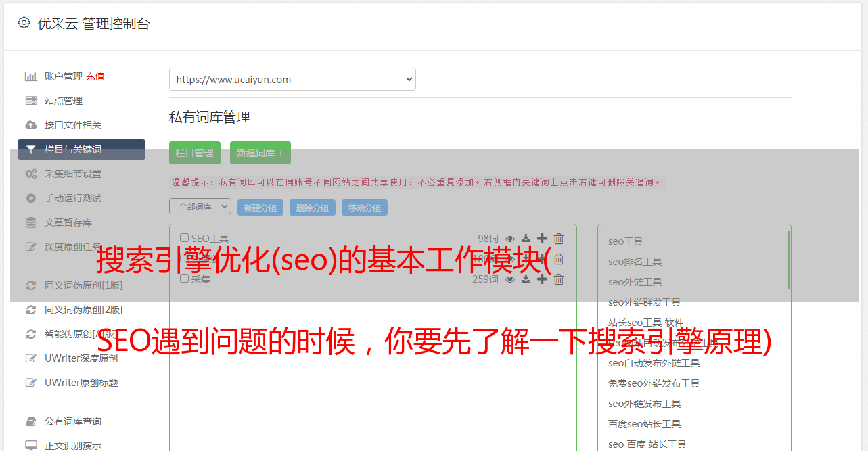Image resolution: width=868 pixels, height=451 pixels.
Task: Select keyword 'seo 百度 站长工具' in the list
Action: [x=647, y=444]
